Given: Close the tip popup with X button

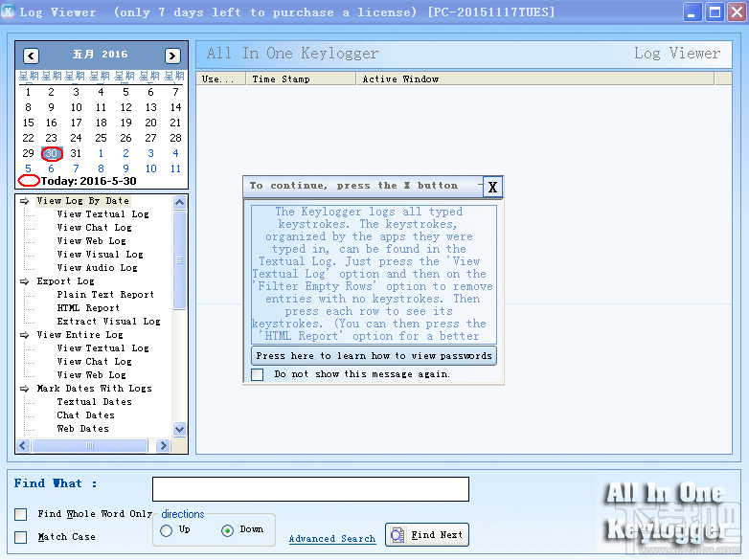Looking at the screenshot, I should (492, 187).
